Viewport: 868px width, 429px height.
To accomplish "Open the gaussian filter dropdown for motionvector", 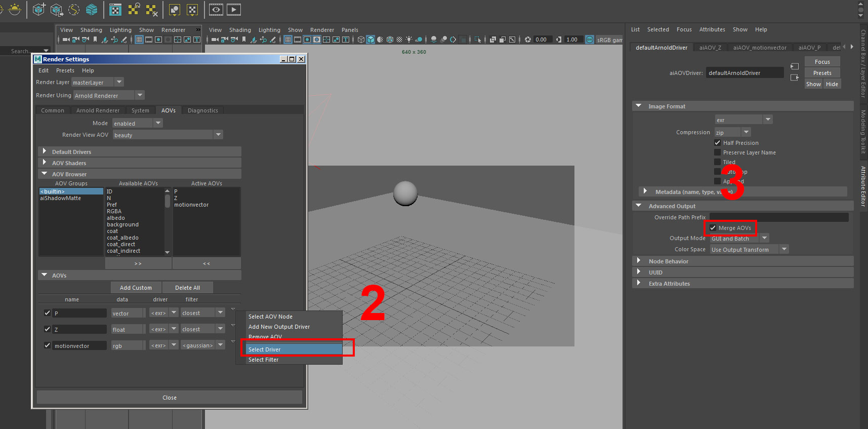I will [220, 345].
